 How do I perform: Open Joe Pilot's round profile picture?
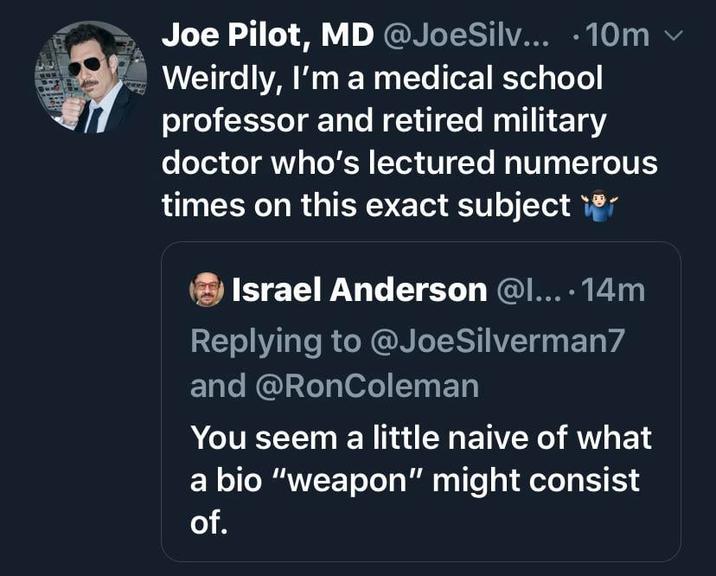90,78
